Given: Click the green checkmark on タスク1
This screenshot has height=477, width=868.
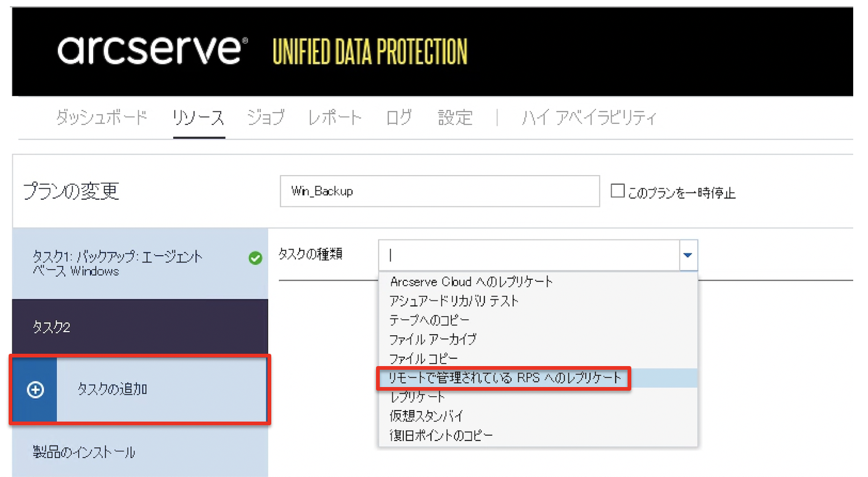Looking at the screenshot, I should tap(255, 259).
